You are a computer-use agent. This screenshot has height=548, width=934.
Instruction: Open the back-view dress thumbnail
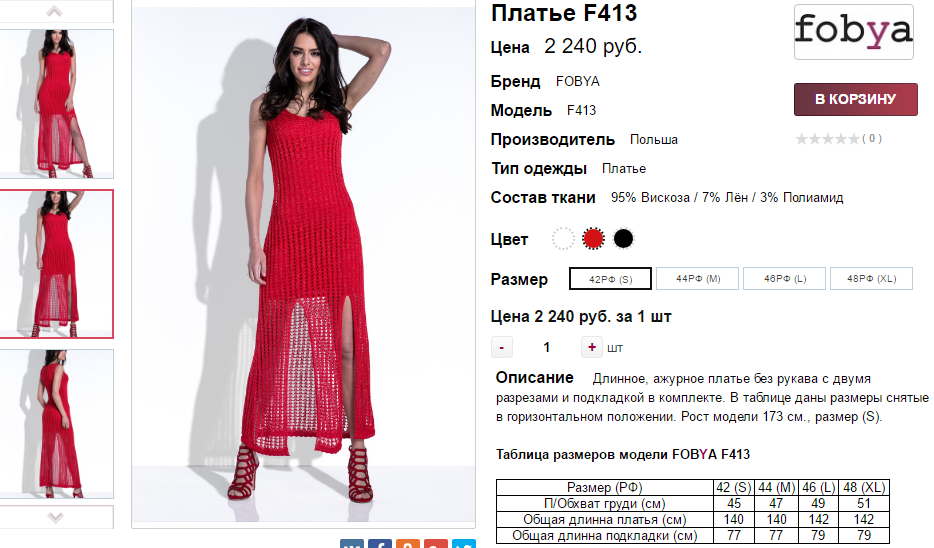(x=55, y=424)
